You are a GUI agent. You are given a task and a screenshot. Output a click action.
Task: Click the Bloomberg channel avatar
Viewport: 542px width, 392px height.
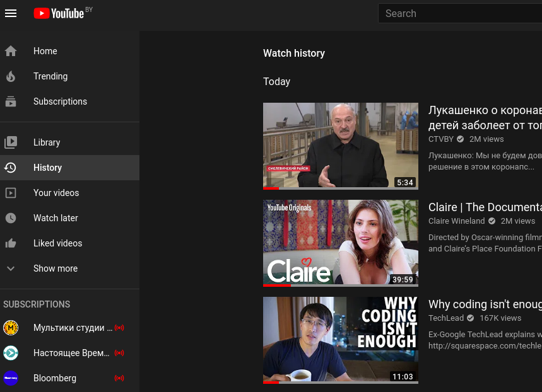pos(11,378)
